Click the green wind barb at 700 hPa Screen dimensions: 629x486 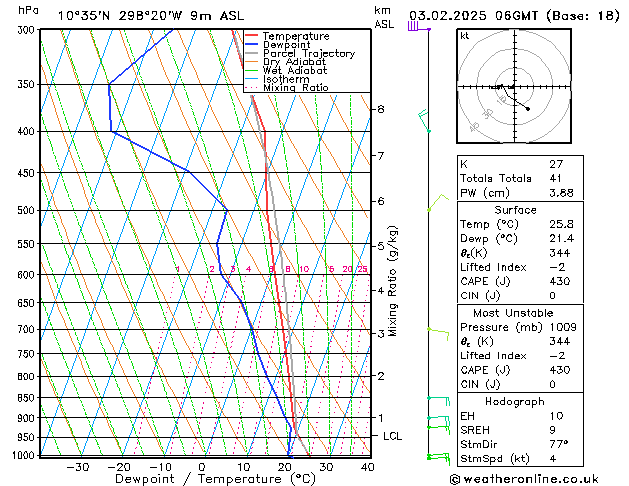pyautogui.click(x=438, y=334)
